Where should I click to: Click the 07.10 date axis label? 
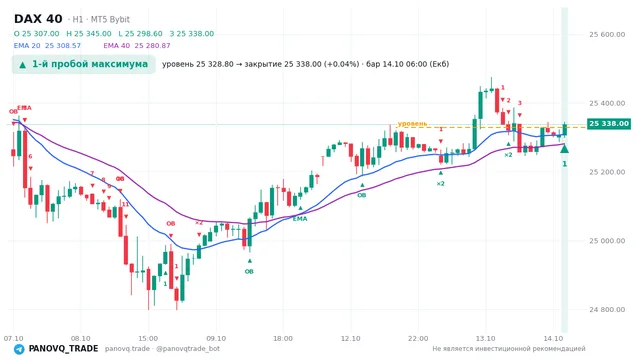(x=13, y=338)
